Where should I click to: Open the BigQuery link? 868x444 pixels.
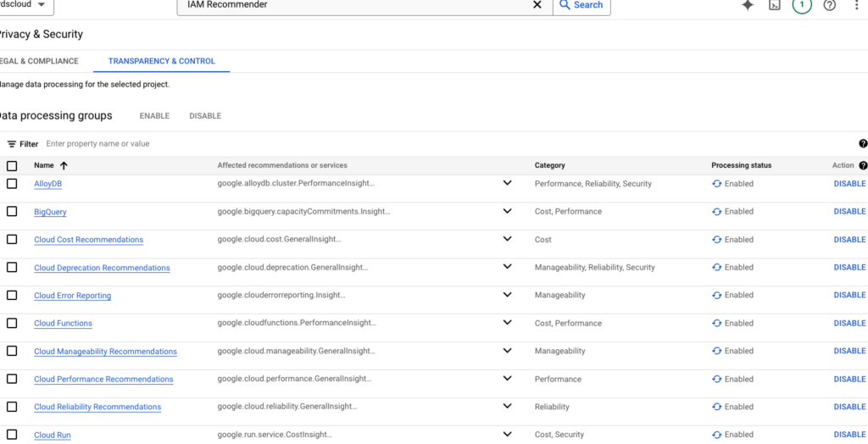click(50, 212)
